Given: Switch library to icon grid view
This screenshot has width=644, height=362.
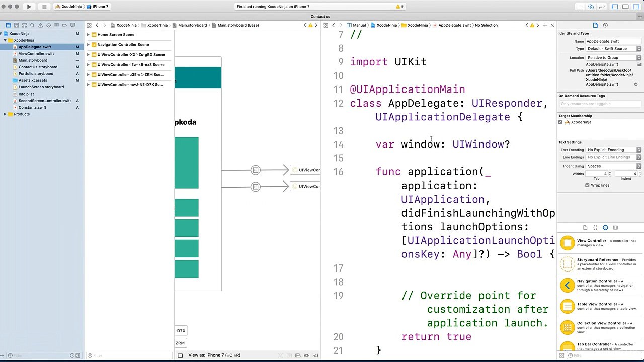Looking at the screenshot, I should pos(562,356).
